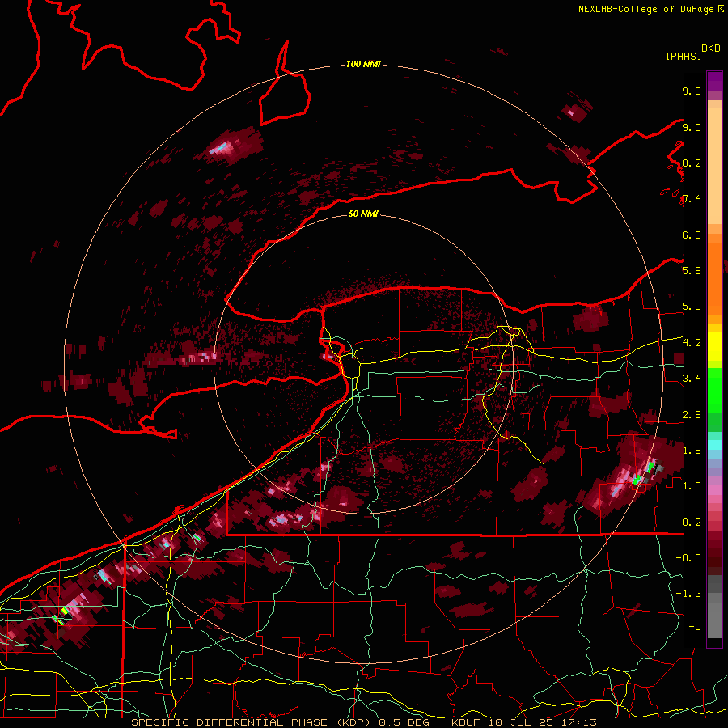Click the 4.2 scale label
This screenshot has height=728, width=728.
(692, 342)
